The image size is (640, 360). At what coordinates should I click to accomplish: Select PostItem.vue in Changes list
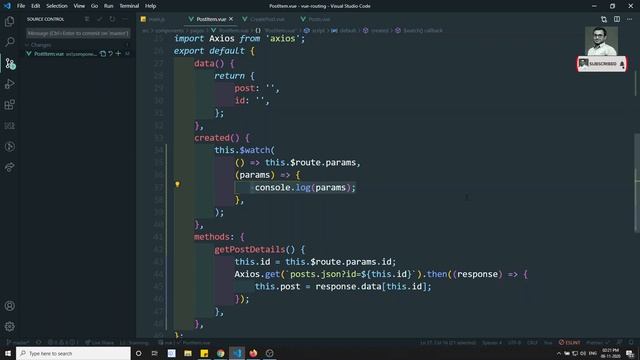click(x=78, y=53)
